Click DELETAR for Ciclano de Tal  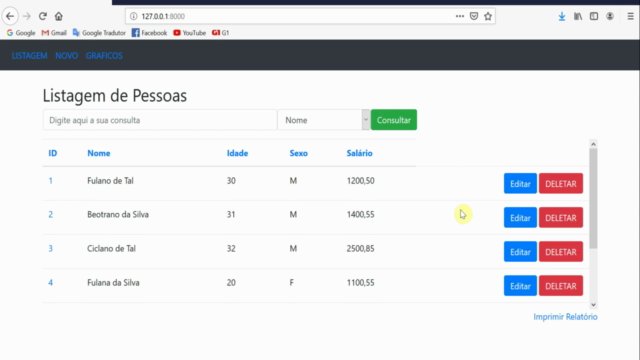click(x=561, y=252)
